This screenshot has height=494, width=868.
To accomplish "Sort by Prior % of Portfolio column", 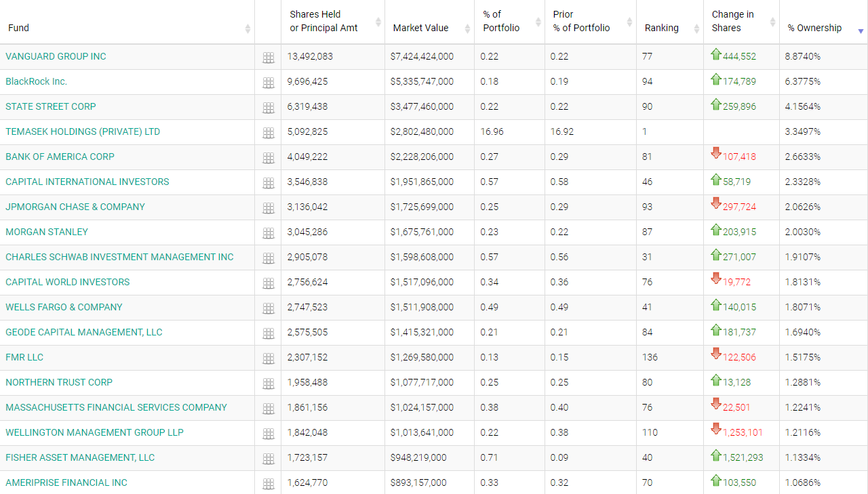I will (591, 22).
